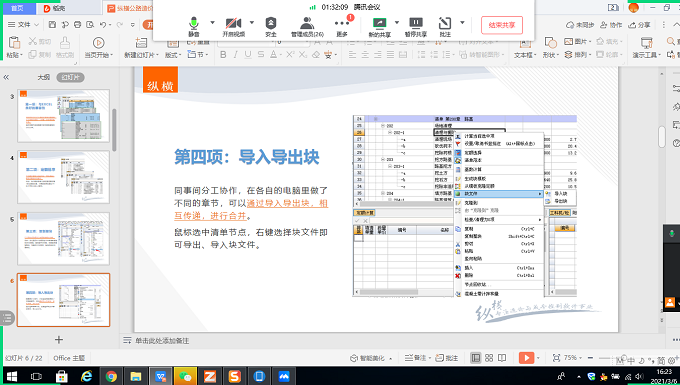Open the 版式 layout dropdown

click(173, 55)
